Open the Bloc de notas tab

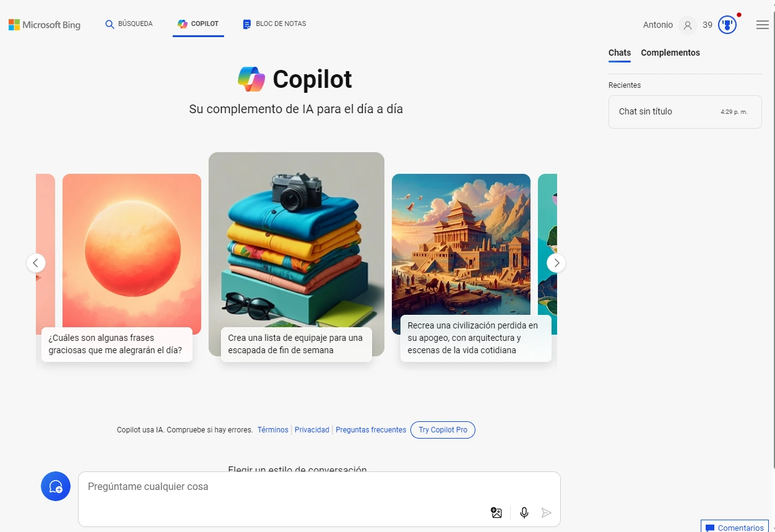[x=274, y=24]
